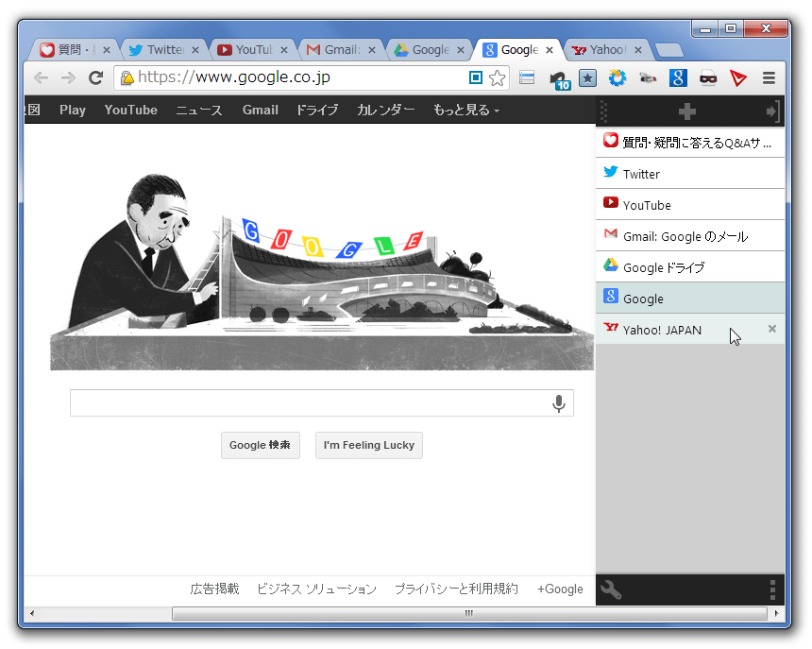Viewport: 812px width, 649px height.
Task: Close the Yahoo! tab in the tab strip
Action: pos(638,50)
